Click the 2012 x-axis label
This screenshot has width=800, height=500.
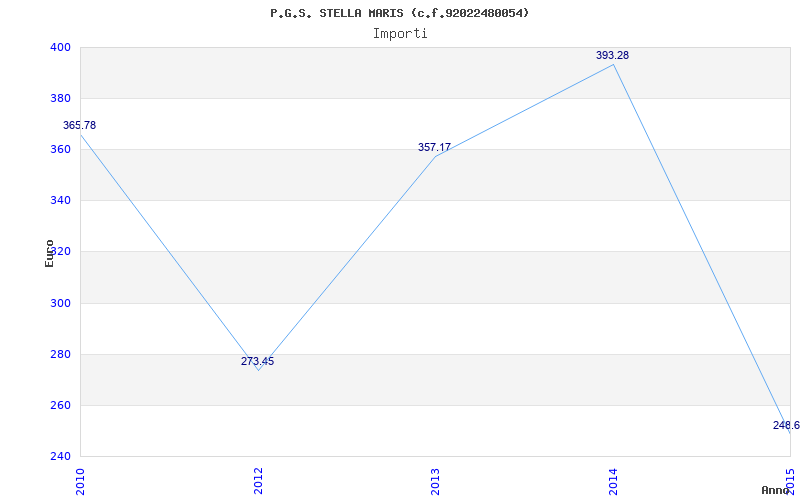point(258,481)
